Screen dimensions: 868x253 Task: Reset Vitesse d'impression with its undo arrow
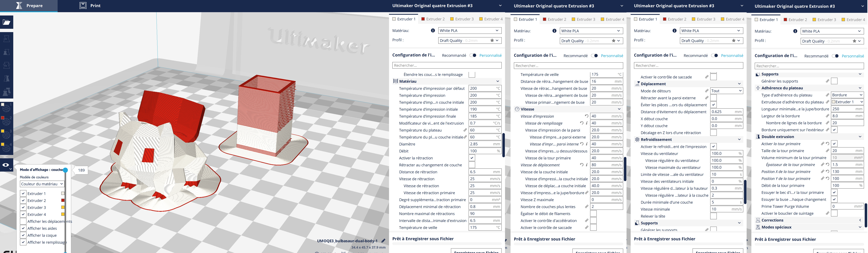point(586,116)
